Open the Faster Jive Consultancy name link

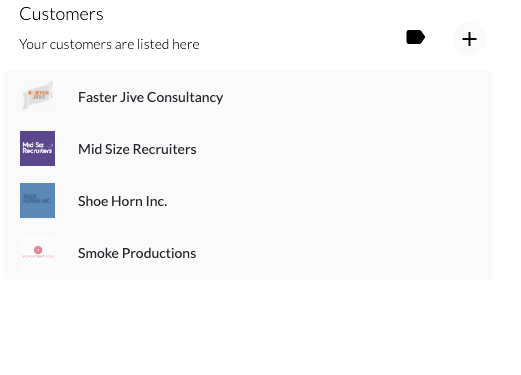click(150, 97)
